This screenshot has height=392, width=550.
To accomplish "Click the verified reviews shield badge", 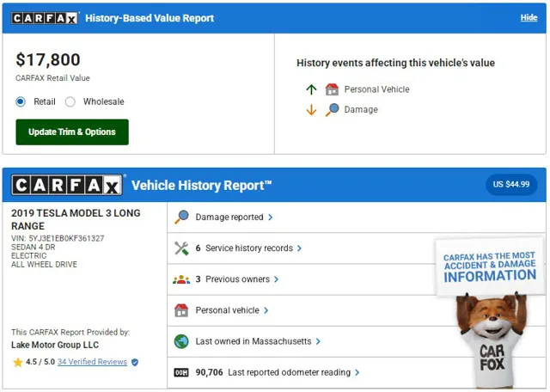I will pyautogui.click(x=135, y=362).
